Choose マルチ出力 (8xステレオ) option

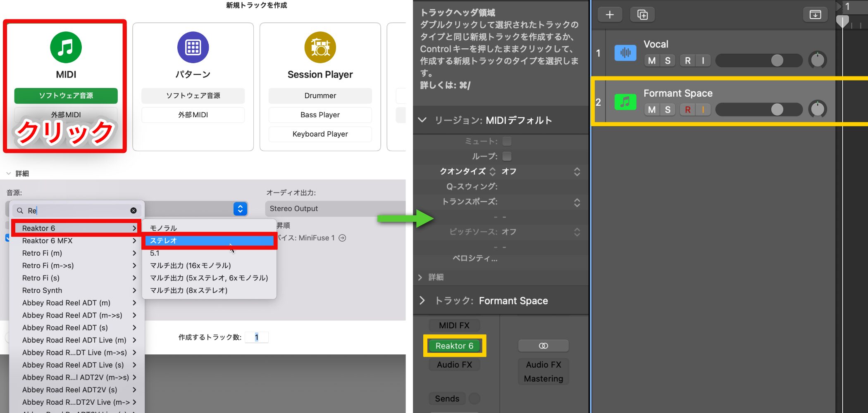(208, 290)
